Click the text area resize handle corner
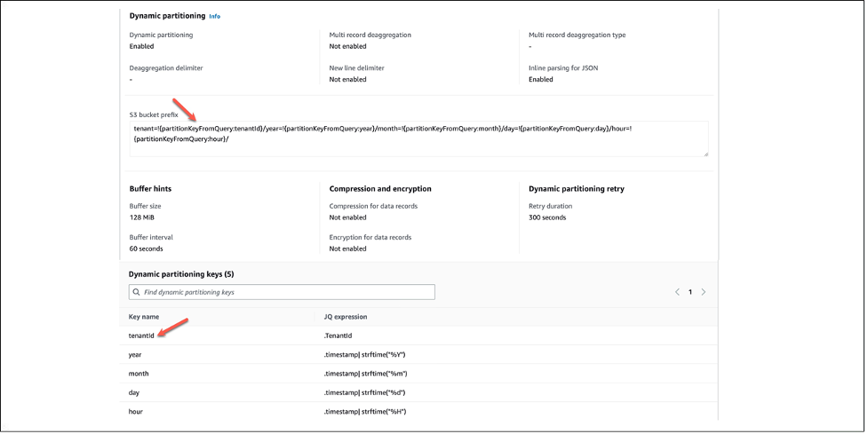This screenshot has width=868, height=434. (705, 154)
